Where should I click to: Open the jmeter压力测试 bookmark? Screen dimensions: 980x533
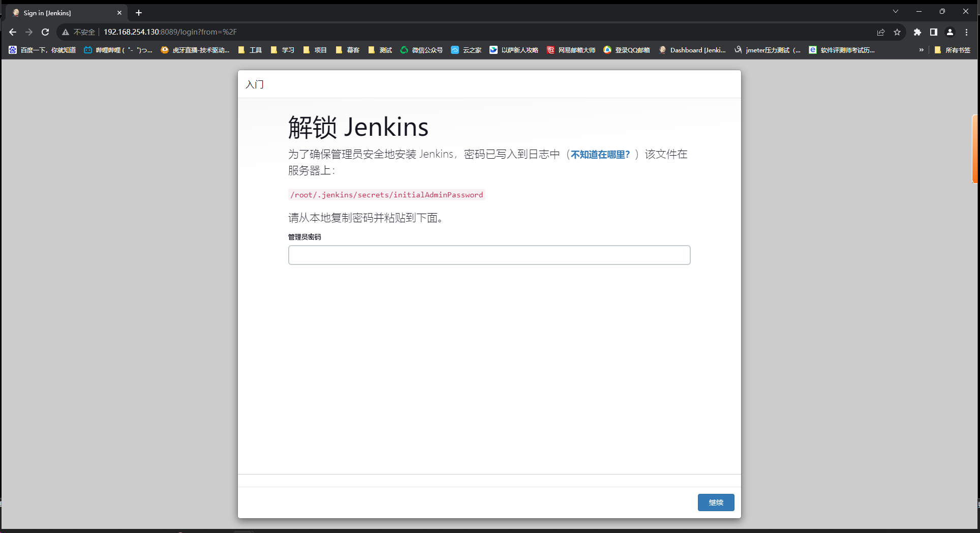click(768, 50)
